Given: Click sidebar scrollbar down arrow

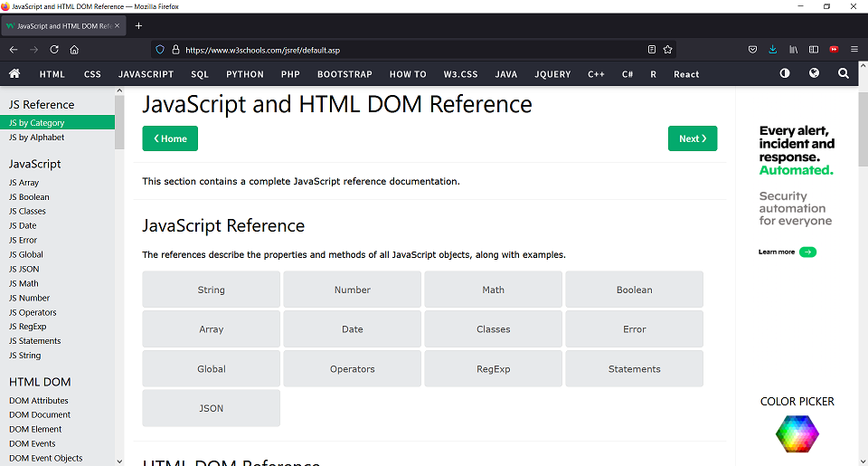Looking at the screenshot, I should pos(119,461).
